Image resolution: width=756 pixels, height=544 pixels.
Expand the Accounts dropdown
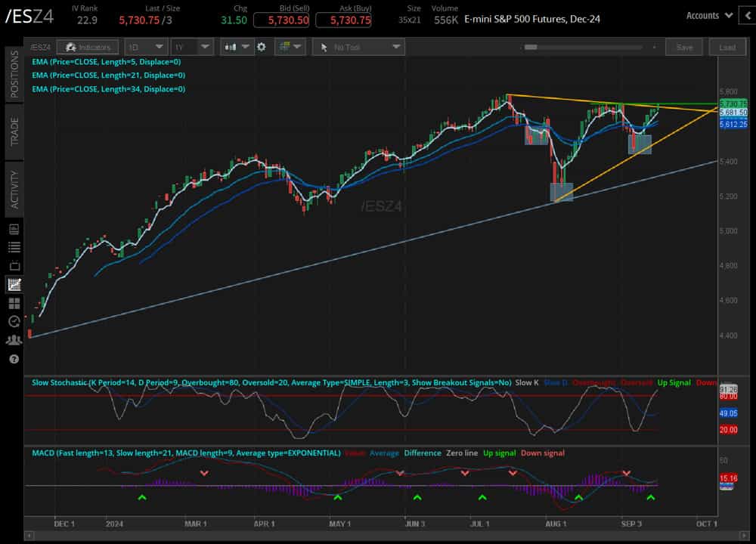709,15
